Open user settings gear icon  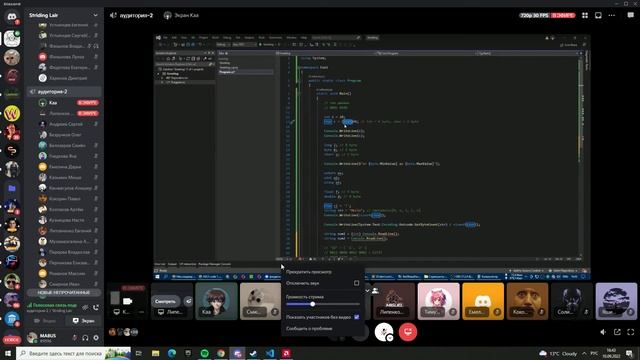[x=96, y=338]
